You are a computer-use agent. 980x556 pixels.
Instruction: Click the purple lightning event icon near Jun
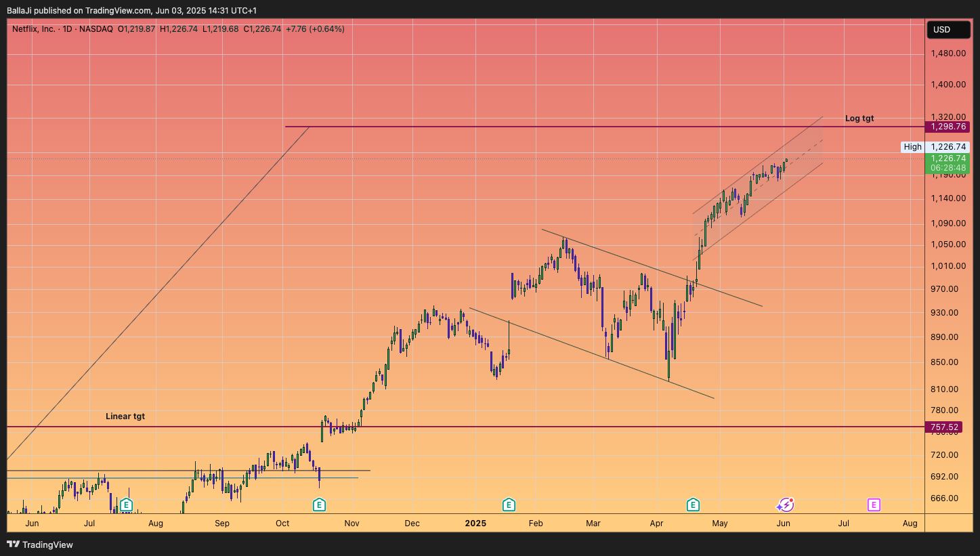pyautogui.click(x=785, y=505)
